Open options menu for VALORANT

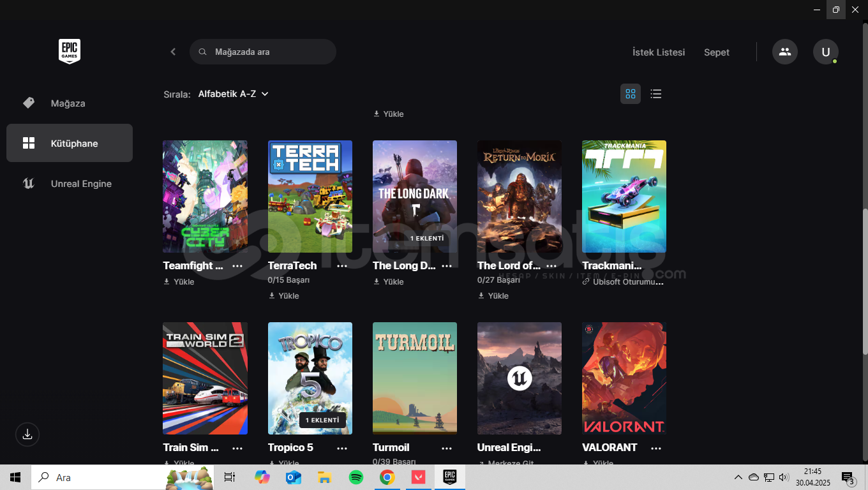[656, 448]
